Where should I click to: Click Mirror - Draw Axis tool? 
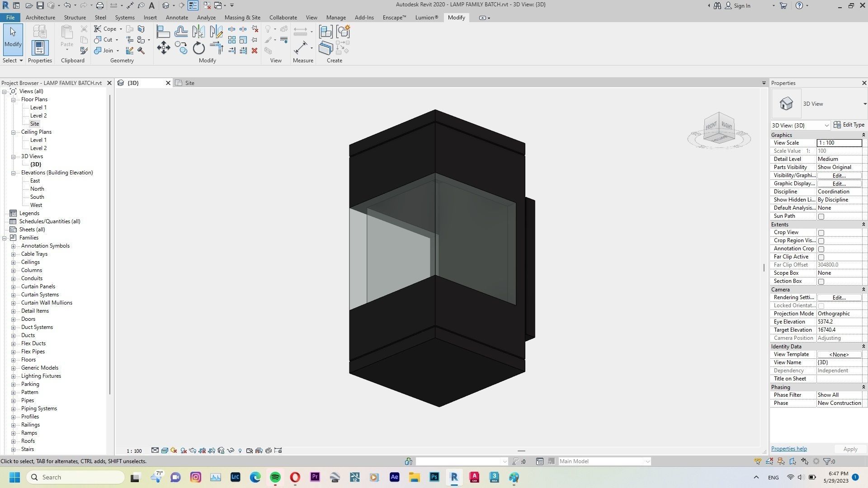point(216,32)
